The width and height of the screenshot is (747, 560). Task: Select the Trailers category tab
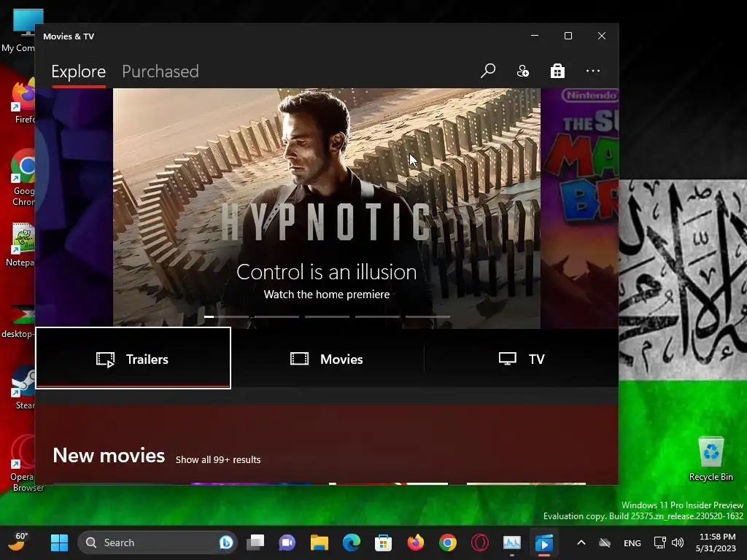[133, 359]
